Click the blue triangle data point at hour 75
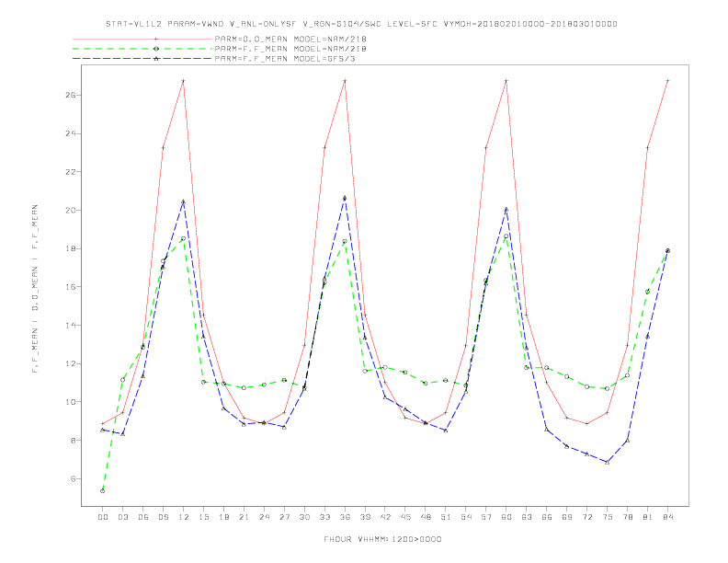Viewport: 728px width, 563px height. pos(607,462)
